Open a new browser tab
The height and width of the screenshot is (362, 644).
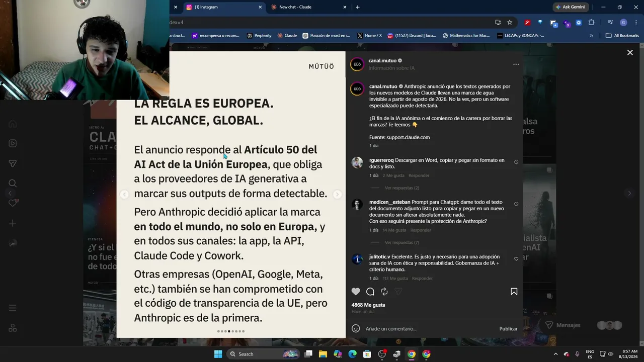click(358, 7)
